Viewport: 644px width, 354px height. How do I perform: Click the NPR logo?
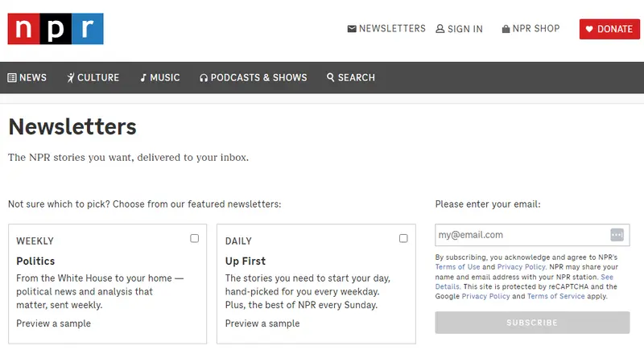[x=56, y=29]
